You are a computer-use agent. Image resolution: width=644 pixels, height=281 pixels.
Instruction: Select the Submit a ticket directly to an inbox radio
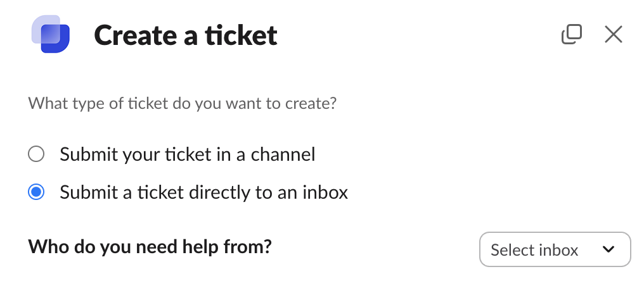pyautogui.click(x=36, y=192)
